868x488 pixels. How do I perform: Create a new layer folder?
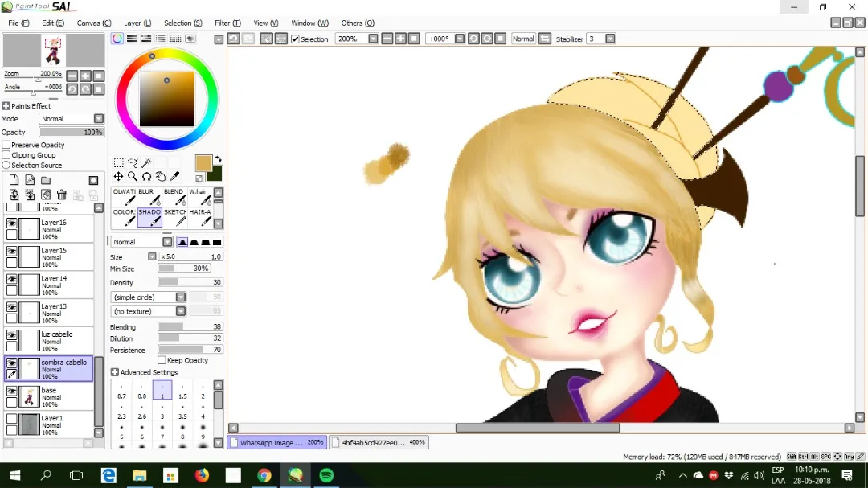tap(46, 180)
